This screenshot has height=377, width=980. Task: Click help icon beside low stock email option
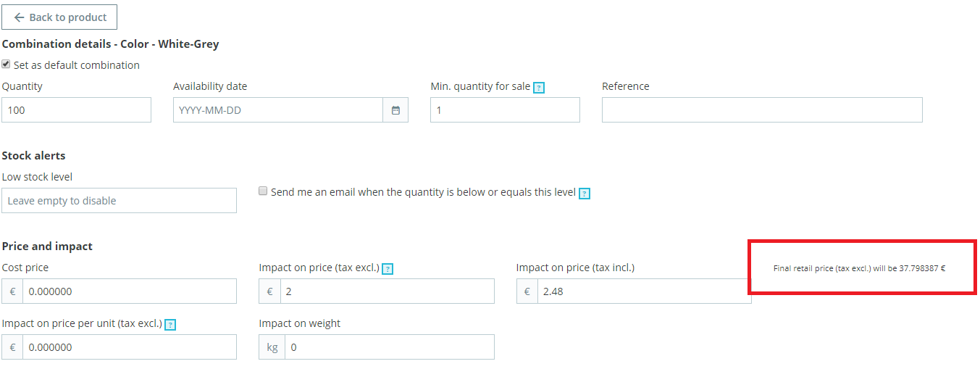pyautogui.click(x=585, y=194)
